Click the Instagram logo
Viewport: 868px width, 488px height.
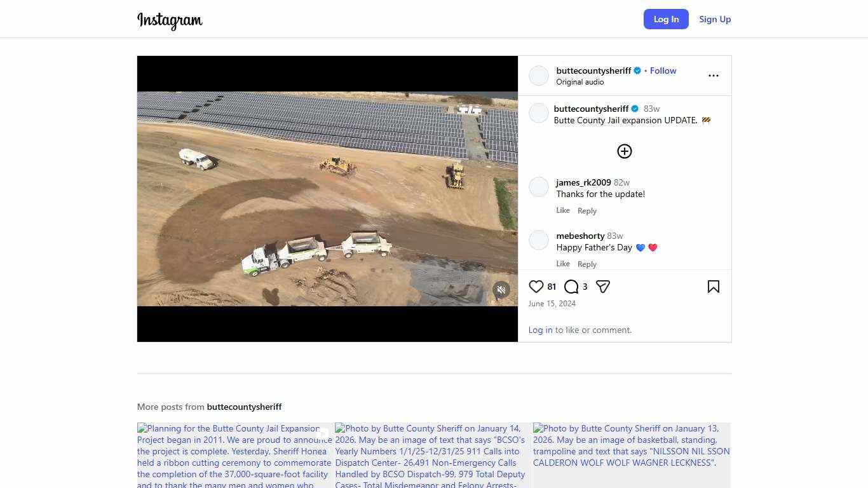coord(170,20)
